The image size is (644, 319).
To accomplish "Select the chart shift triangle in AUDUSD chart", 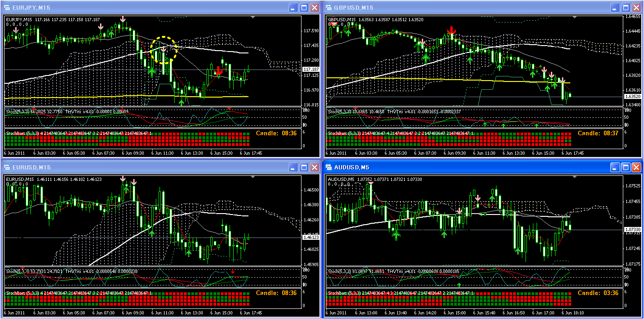I will click(575, 177).
